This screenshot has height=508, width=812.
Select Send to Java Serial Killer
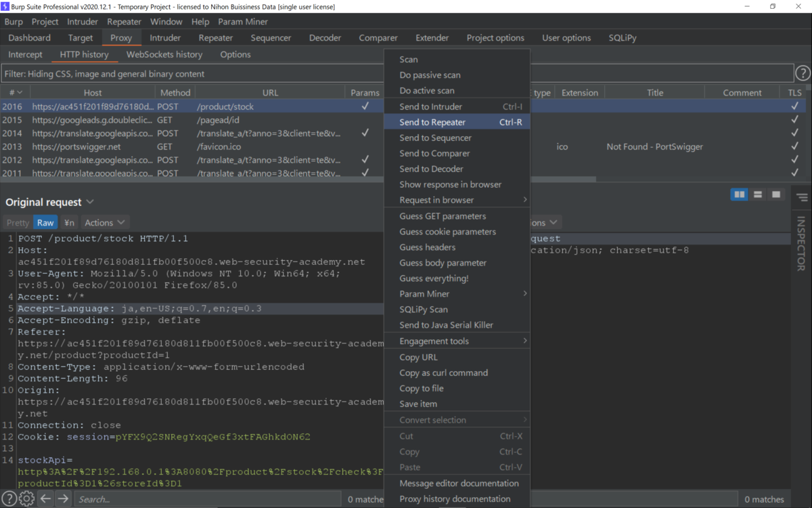point(457,325)
